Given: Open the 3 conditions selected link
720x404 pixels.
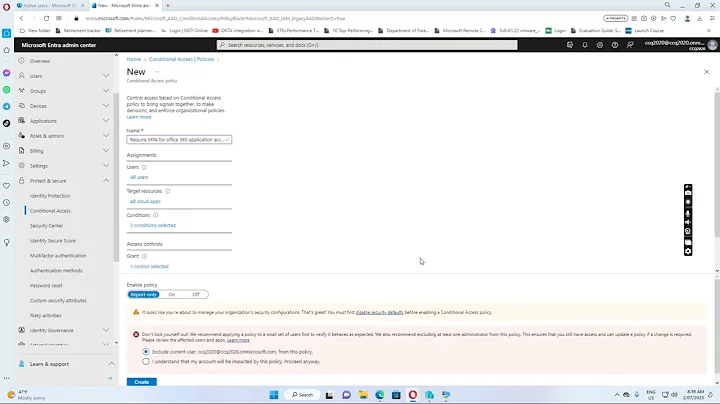Looking at the screenshot, I should point(153,225).
